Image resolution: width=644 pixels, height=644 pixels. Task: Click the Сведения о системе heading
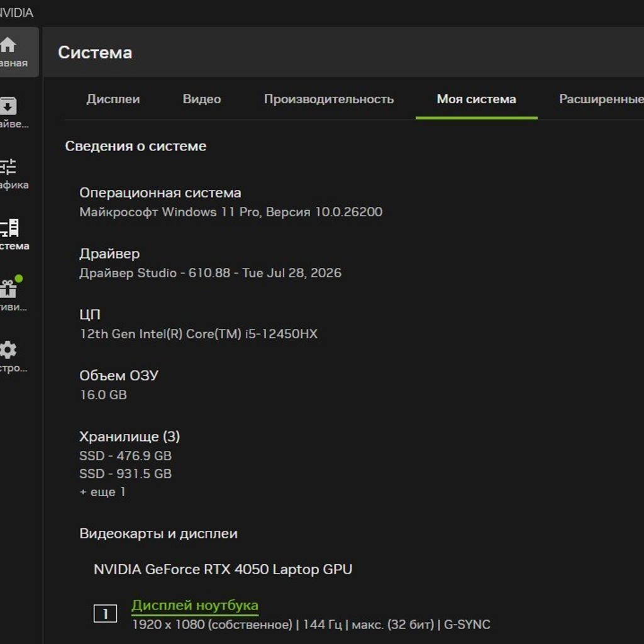coord(136,146)
